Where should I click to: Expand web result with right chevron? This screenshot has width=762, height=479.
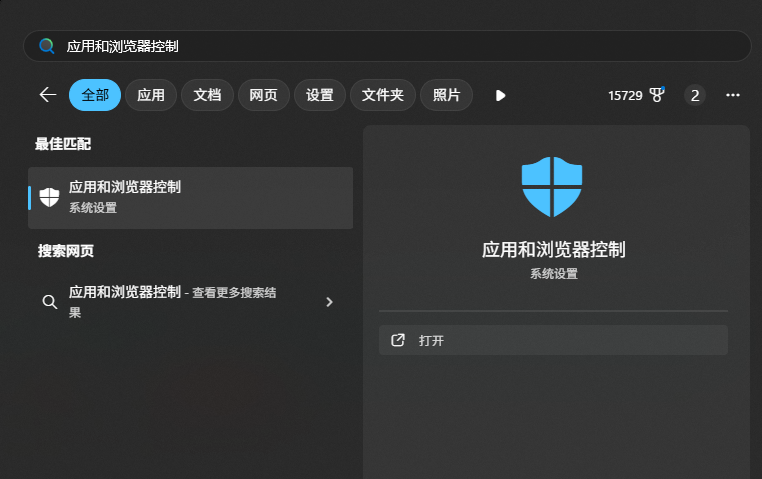pos(329,302)
